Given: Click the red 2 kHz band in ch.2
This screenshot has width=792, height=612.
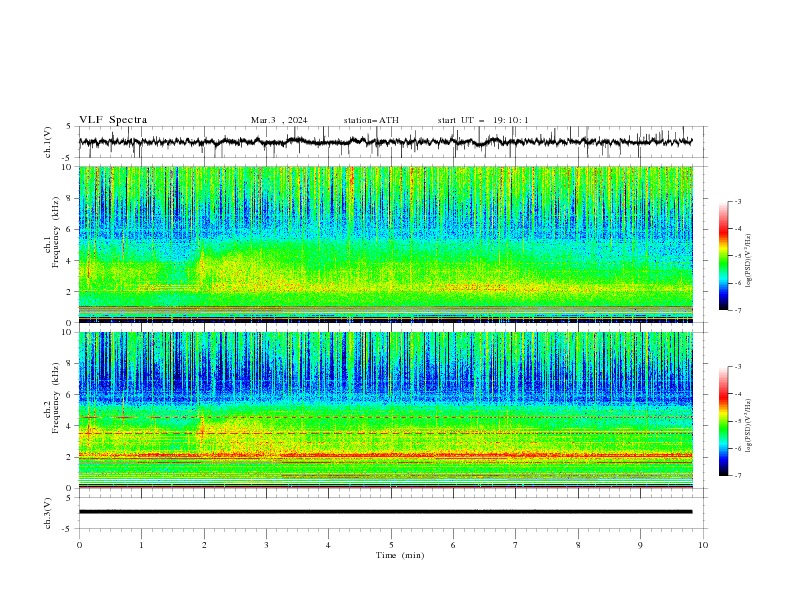Looking at the screenshot, I should click(x=385, y=455).
